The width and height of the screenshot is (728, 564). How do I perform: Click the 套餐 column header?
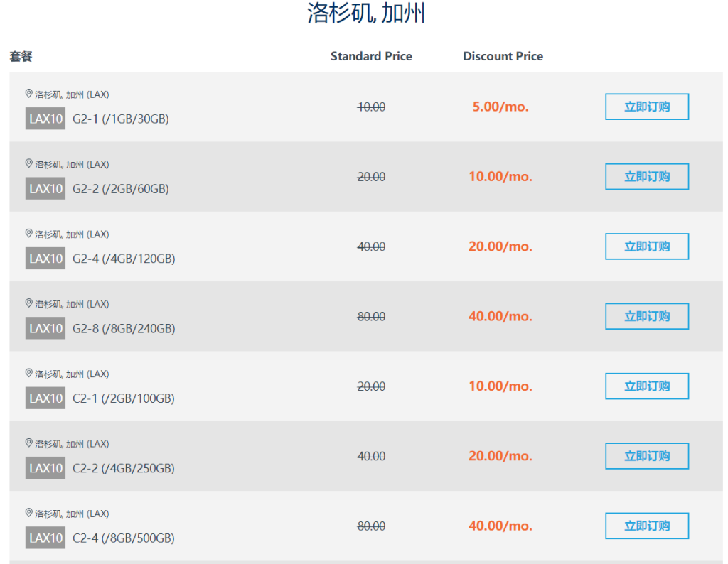pyautogui.click(x=21, y=56)
